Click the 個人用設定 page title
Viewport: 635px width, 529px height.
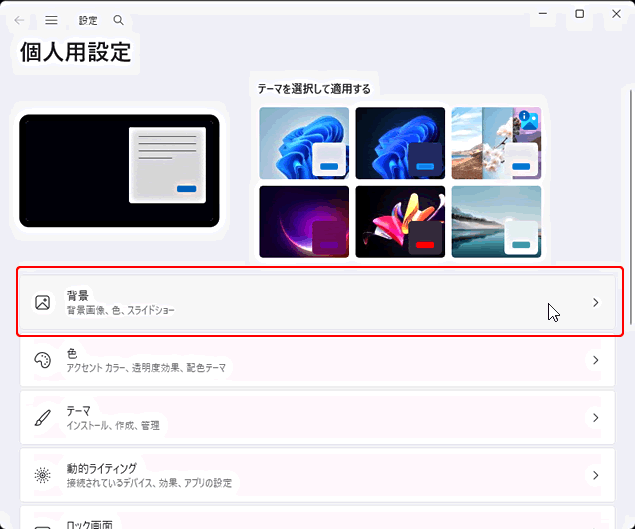[76, 52]
